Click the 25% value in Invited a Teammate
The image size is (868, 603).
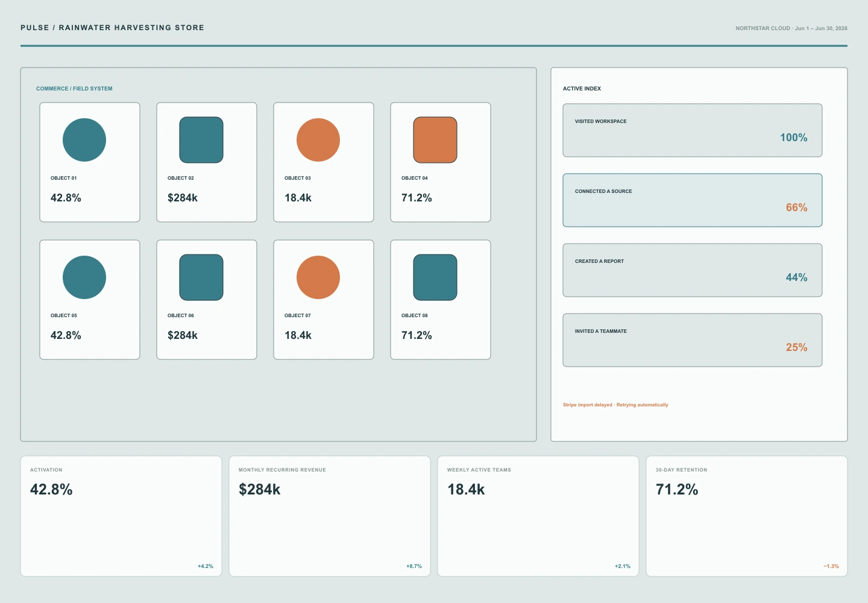(796, 347)
